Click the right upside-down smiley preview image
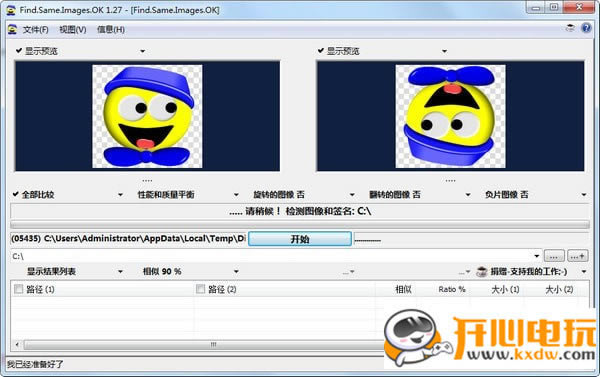 (x=450, y=116)
